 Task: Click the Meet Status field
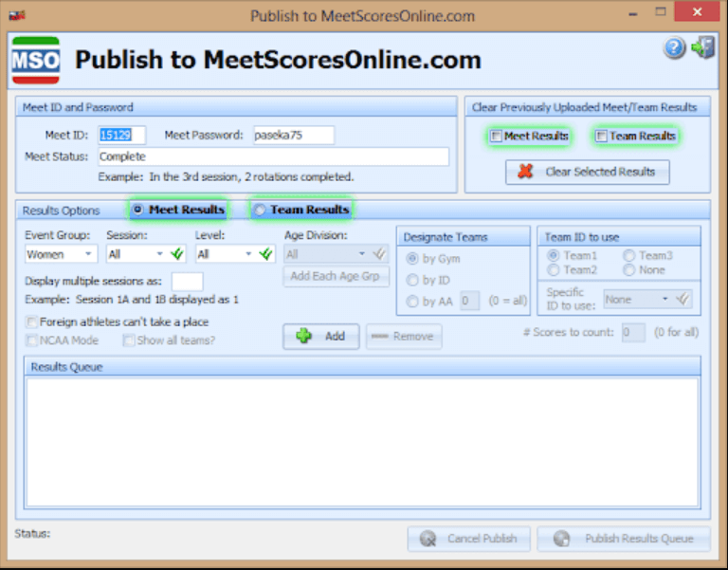(x=273, y=156)
